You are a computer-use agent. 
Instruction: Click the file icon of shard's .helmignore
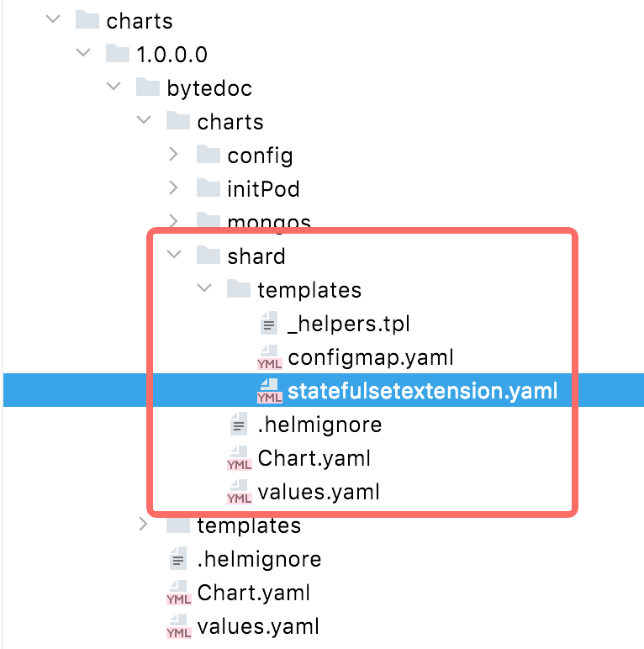coord(239,425)
